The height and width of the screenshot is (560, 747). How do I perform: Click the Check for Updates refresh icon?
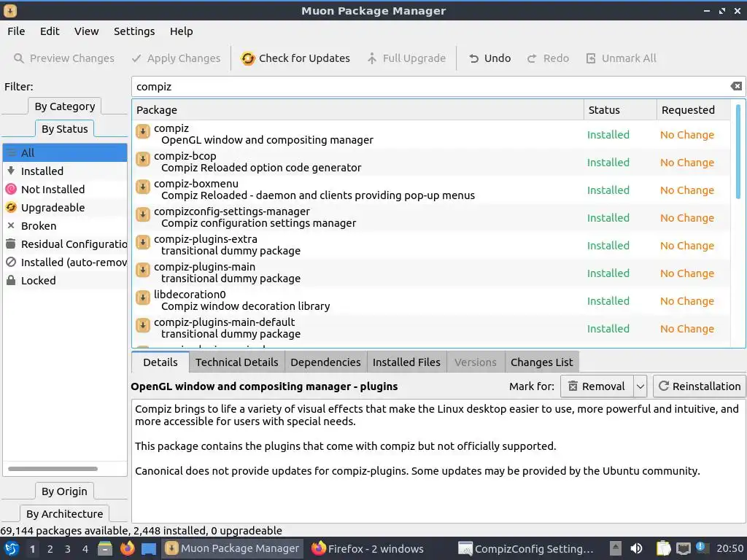[248, 58]
